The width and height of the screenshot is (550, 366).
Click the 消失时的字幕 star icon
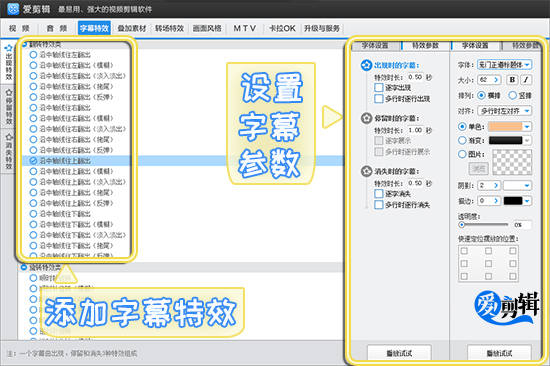coord(366,171)
